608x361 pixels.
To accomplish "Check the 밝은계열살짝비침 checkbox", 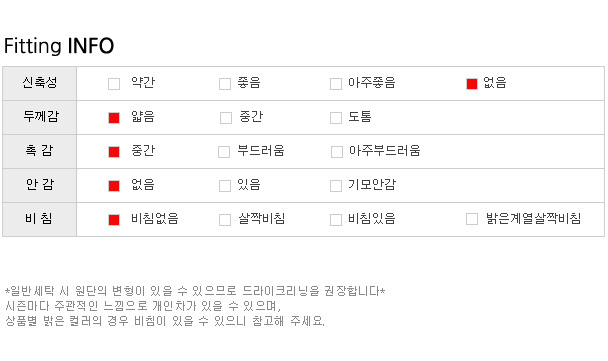I will pyautogui.click(x=472, y=219).
